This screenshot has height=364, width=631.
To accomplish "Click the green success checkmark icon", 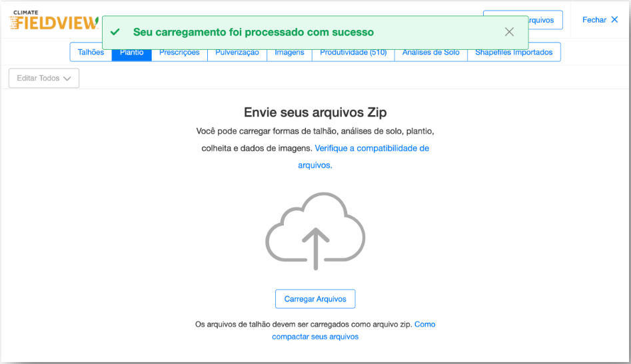I will pyautogui.click(x=115, y=32).
